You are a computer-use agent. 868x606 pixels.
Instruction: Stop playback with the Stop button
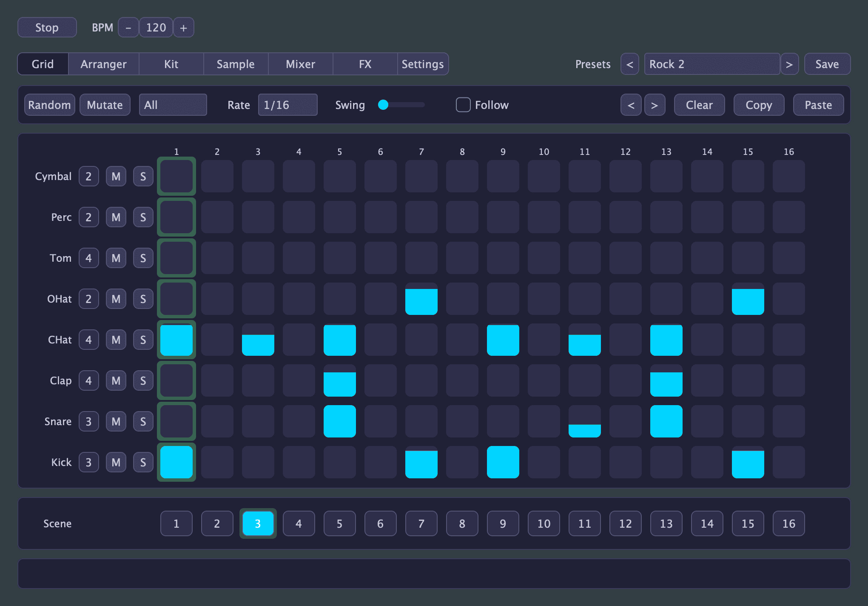coord(47,28)
